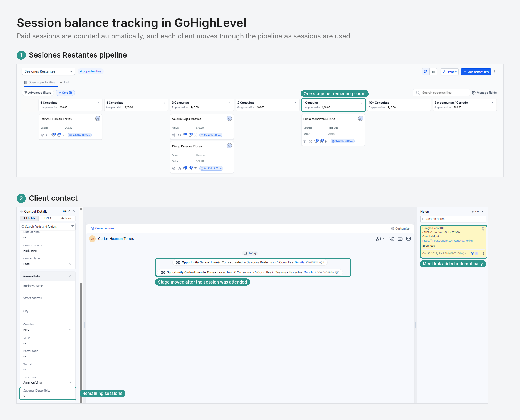Open the note's three-dot options menu

[x=483, y=254]
